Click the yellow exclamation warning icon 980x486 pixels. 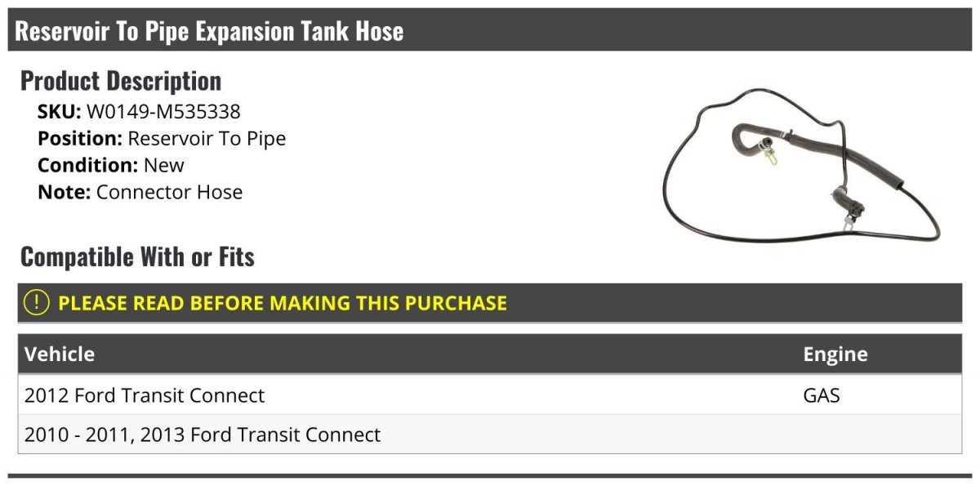pyautogui.click(x=37, y=303)
